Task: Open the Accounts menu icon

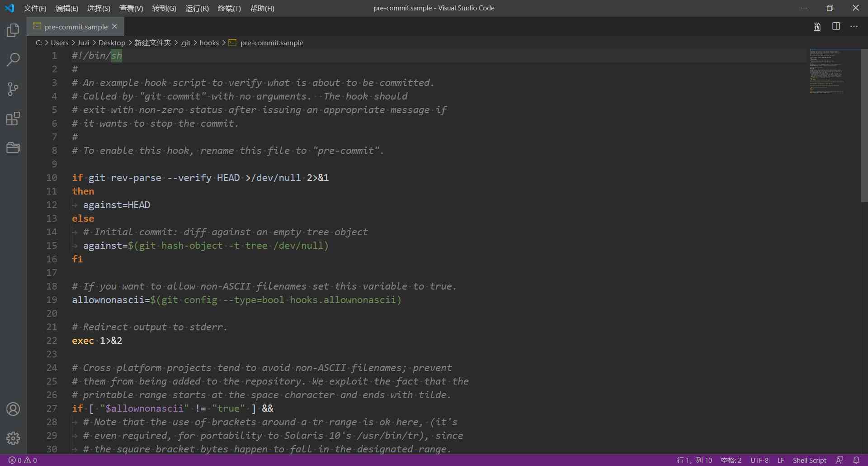Action: (x=13, y=409)
